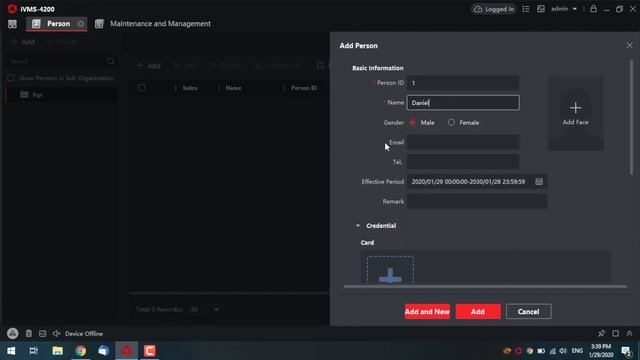Expand the alarm panel with chevrons
640x360 pixels.
(629, 333)
